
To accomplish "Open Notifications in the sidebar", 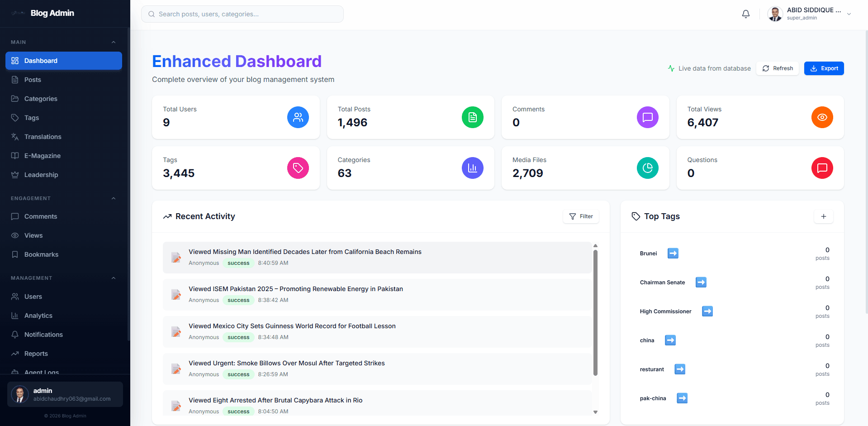I will (64, 335).
